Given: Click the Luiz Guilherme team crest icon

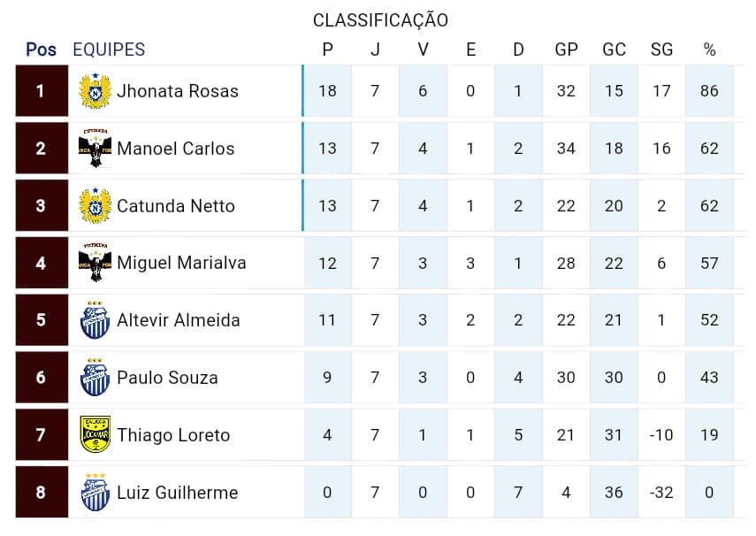Looking at the screenshot, I should click(95, 492).
